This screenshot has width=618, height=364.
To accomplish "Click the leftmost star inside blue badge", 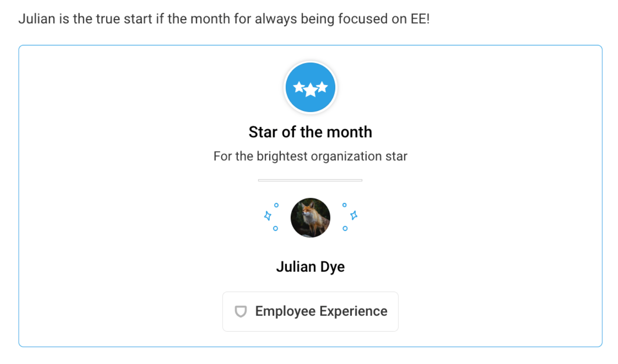I will pyautogui.click(x=299, y=87).
